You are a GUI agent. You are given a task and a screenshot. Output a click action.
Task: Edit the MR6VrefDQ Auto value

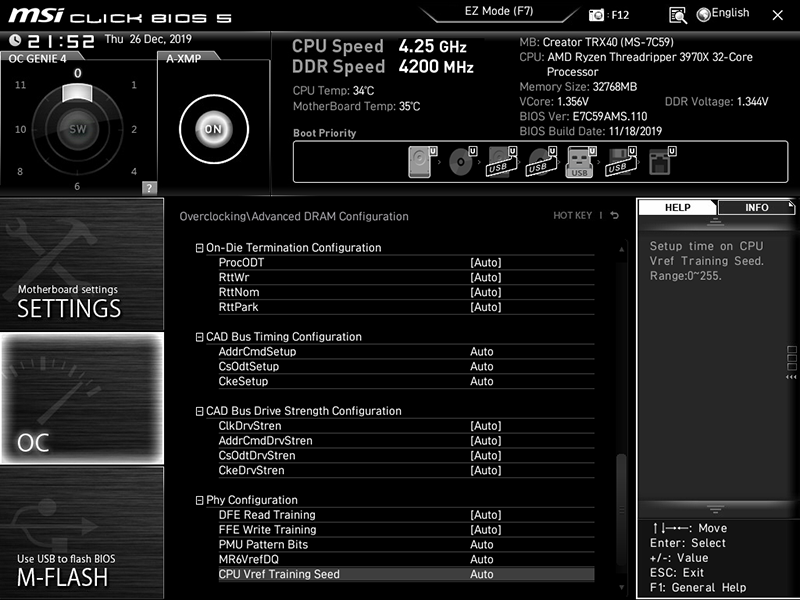tap(482, 559)
